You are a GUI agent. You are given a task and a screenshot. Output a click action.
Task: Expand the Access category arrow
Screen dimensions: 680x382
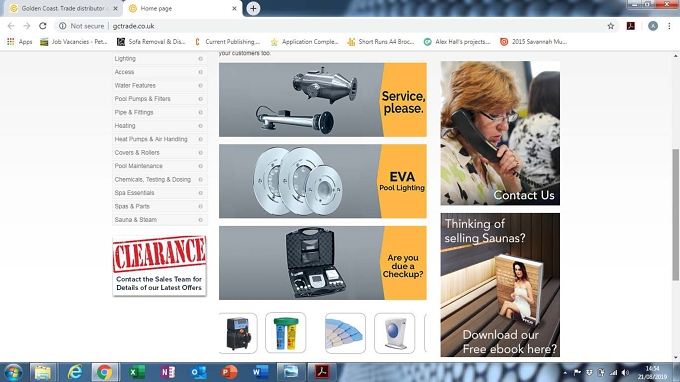[x=200, y=72]
